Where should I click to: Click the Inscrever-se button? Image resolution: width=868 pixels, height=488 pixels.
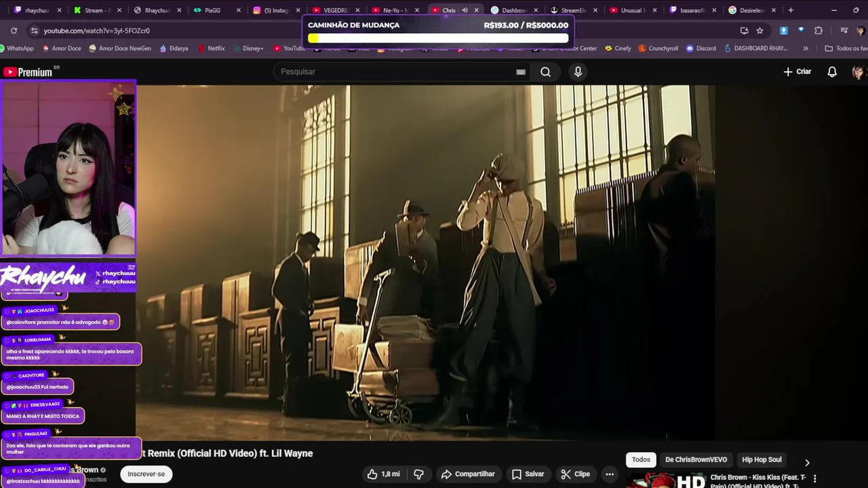[146, 474]
